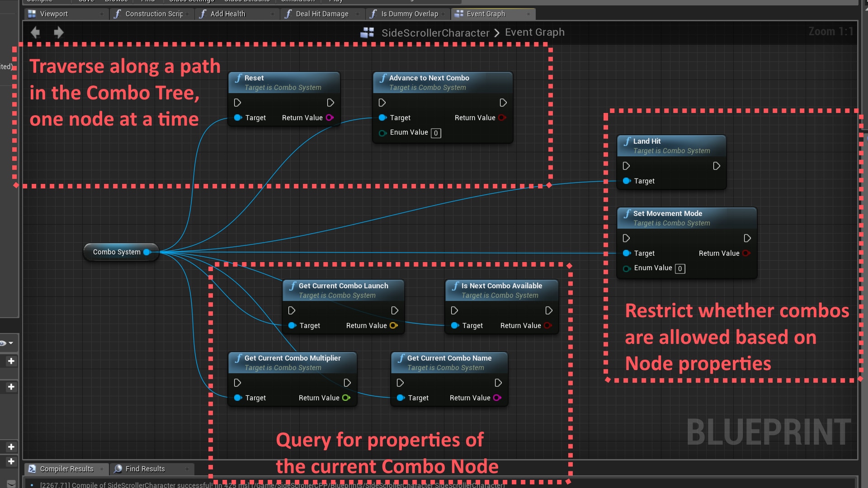868x488 pixels.
Task: Open Class Settings from the top toolbar
Action: (192, 1)
